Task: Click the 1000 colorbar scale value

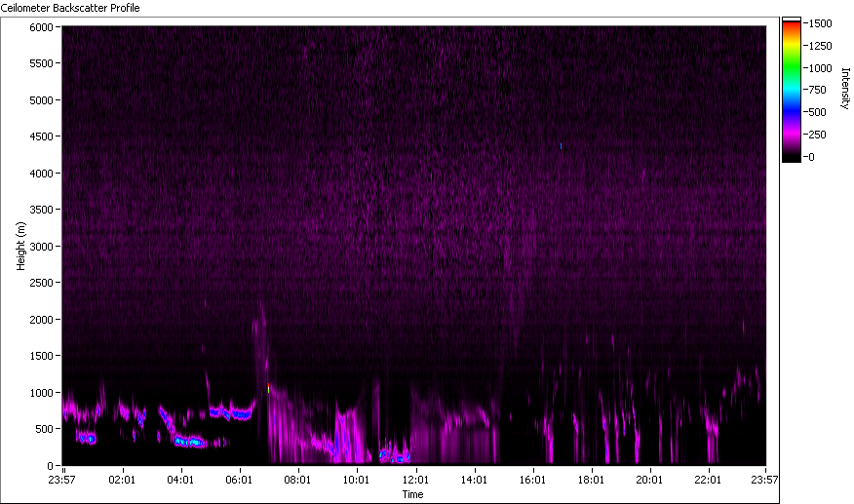Action: (820, 68)
